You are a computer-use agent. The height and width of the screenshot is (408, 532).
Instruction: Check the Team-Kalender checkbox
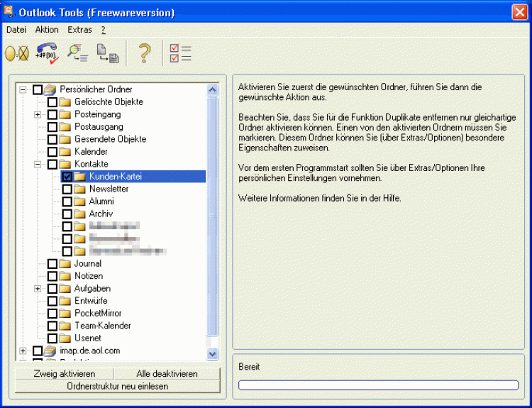[x=52, y=326]
